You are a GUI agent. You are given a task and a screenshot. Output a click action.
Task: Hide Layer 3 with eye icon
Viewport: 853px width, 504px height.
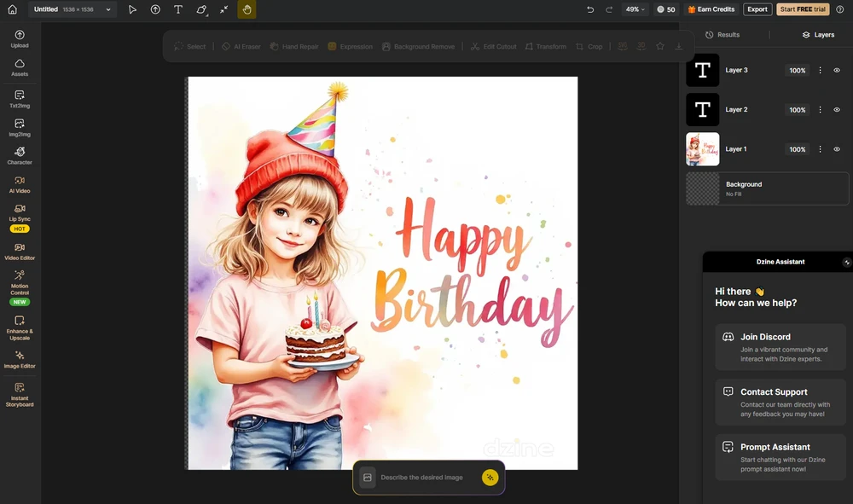837,71
